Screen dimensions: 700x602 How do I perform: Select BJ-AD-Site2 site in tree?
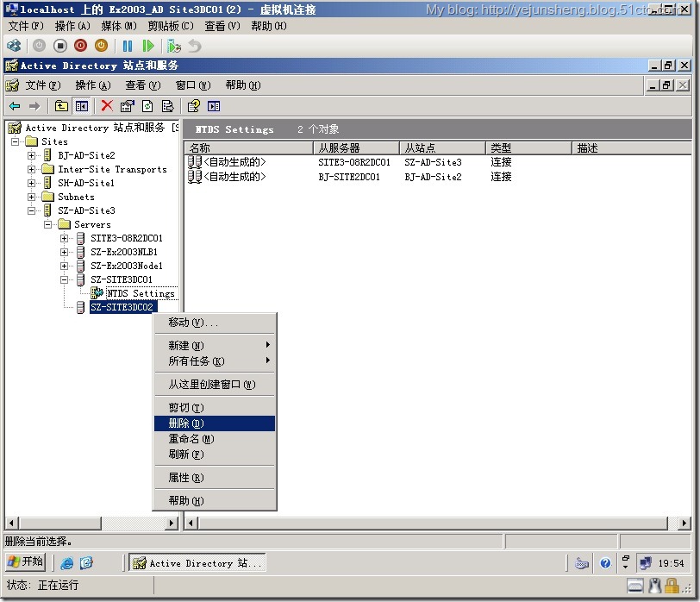[86, 155]
